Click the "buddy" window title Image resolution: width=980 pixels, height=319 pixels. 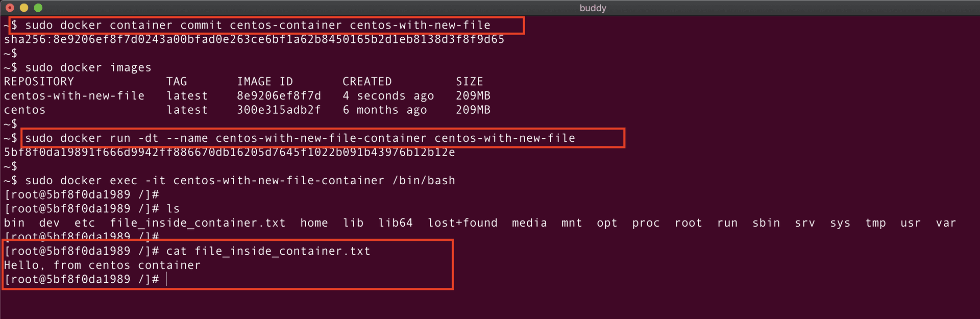click(x=593, y=8)
